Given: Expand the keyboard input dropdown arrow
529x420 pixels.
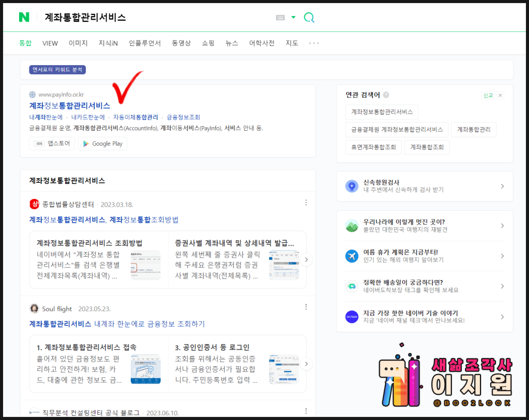Looking at the screenshot, I should [x=293, y=18].
